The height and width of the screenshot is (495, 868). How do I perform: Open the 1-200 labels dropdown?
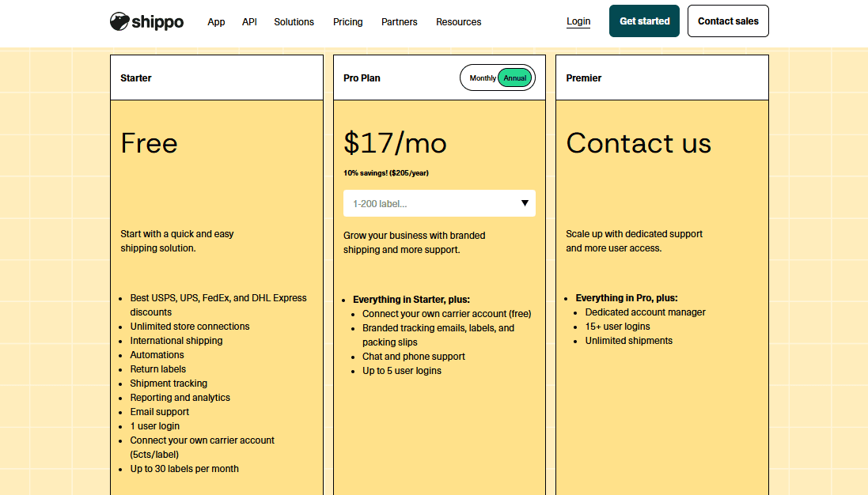click(439, 203)
